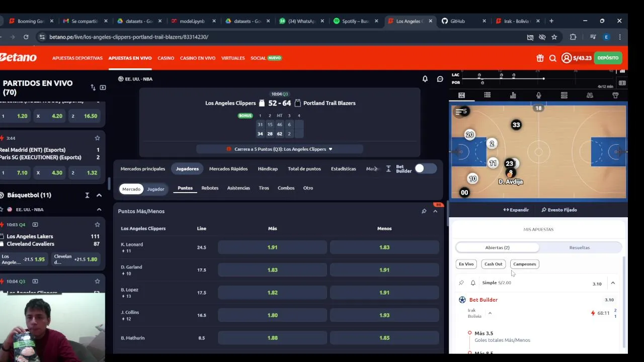Open the Total de puntos tab
The width and height of the screenshot is (644, 362).
click(x=304, y=169)
